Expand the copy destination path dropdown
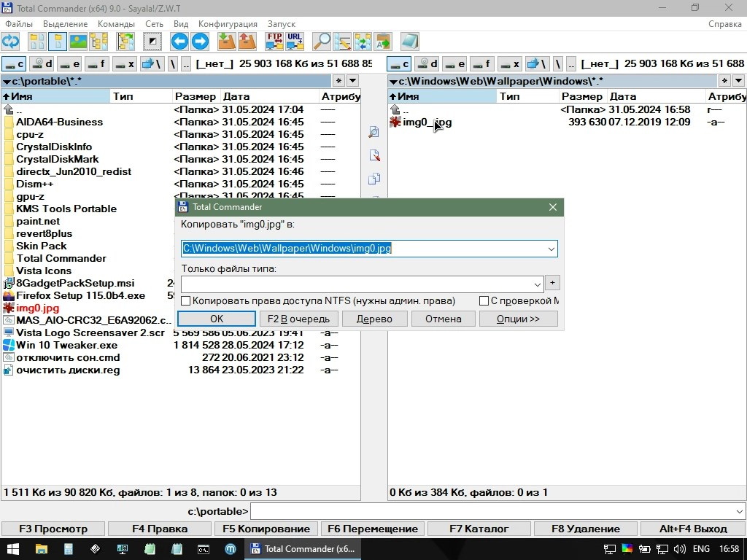Image resolution: width=747 pixels, height=560 pixels. (x=551, y=249)
